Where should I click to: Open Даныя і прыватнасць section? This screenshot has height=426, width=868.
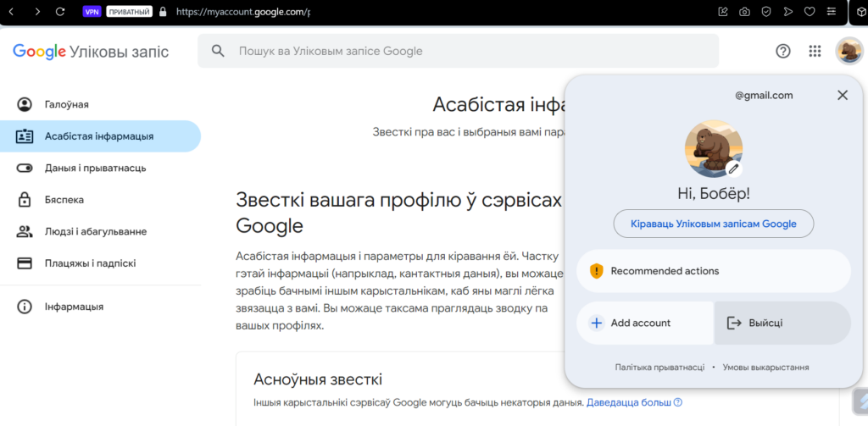point(100,168)
